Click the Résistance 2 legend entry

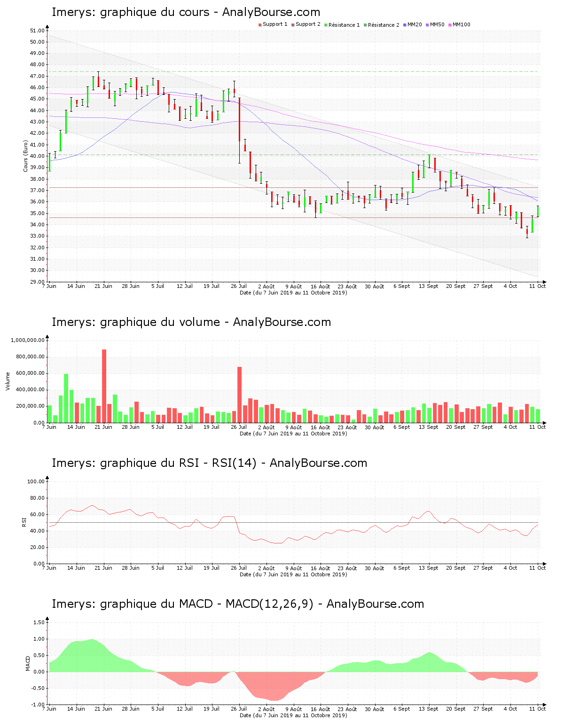pyautogui.click(x=382, y=25)
